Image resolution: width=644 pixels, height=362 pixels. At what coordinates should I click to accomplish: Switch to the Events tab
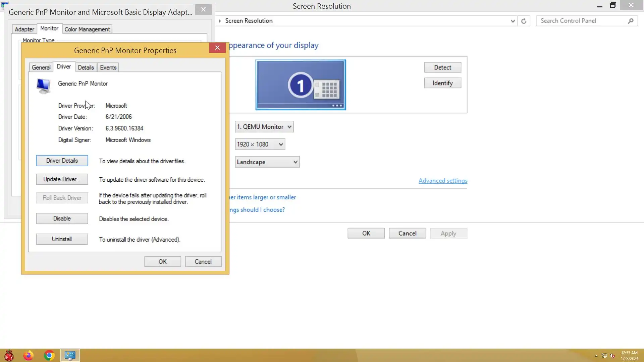108,67
